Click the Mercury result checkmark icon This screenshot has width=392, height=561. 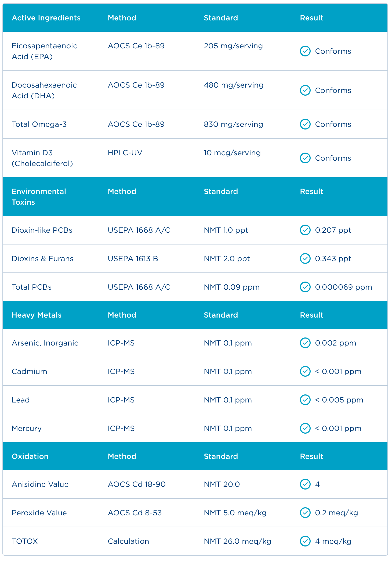click(x=305, y=428)
